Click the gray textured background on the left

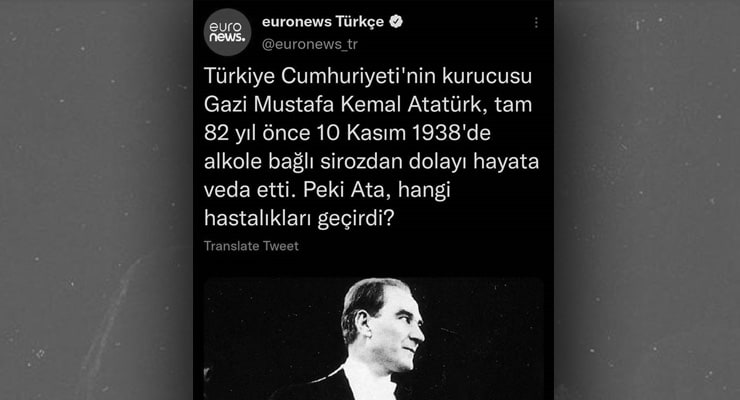tap(96, 200)
